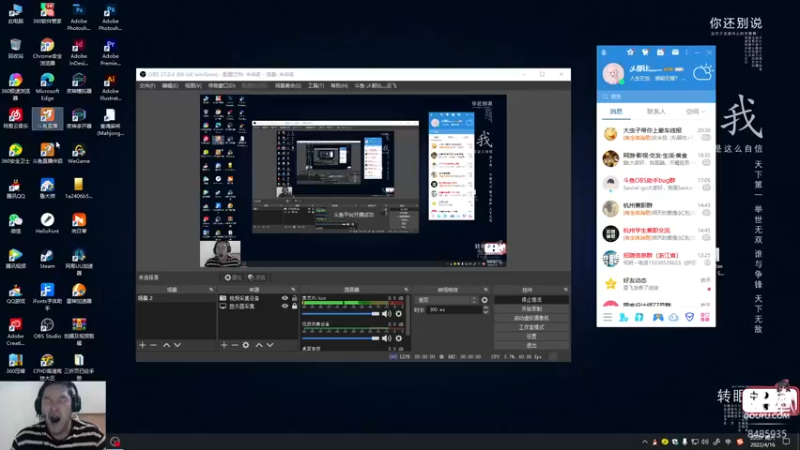Screen dimensions: 800x450
Task: Click QQ mail icon in header
Action: click(x=676, y=52)
